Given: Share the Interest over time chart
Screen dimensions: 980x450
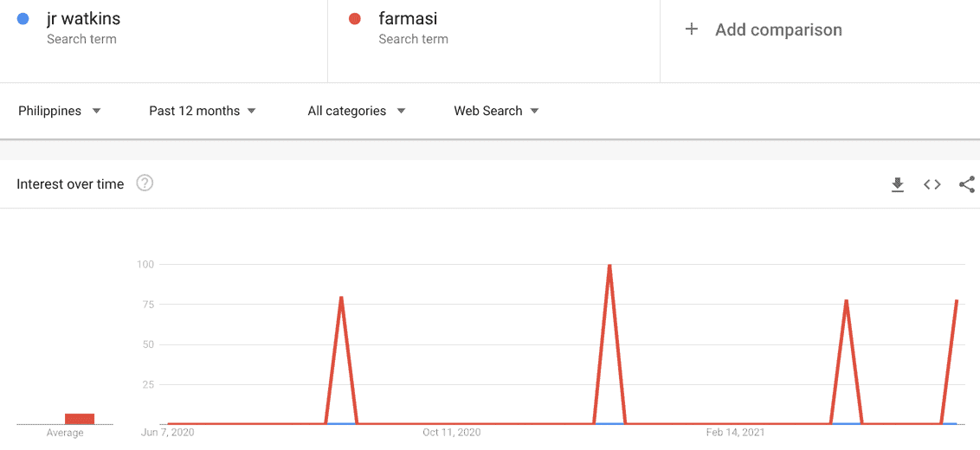Looking at the screenshot, I should click(x=967, y=184).
